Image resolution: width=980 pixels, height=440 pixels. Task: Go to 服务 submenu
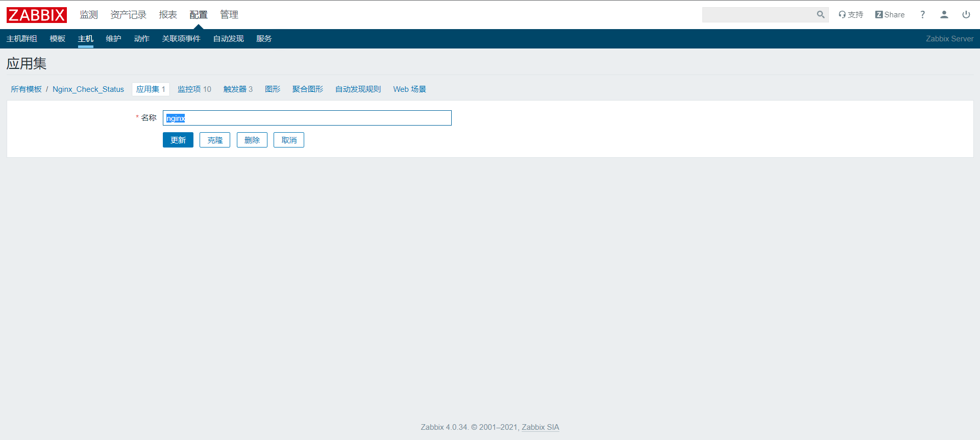(x=264, y=39)
